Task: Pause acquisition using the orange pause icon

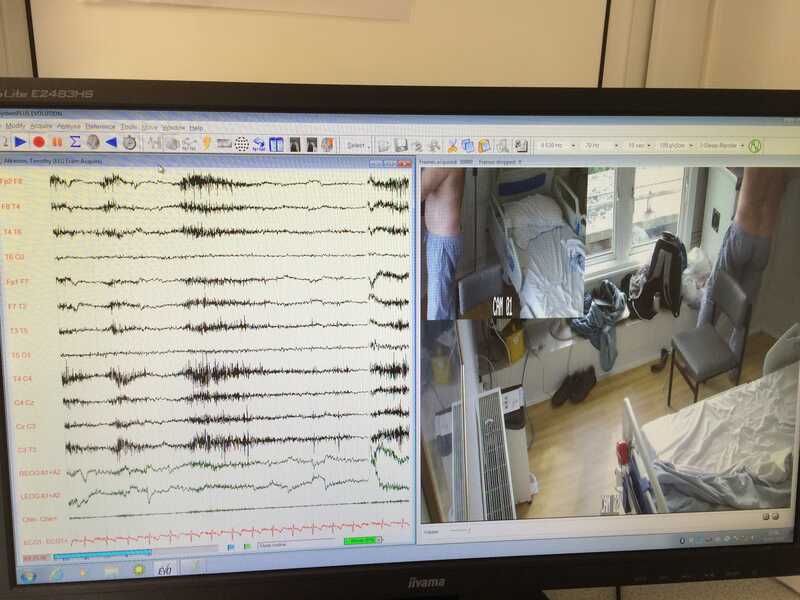Action: 57,142
